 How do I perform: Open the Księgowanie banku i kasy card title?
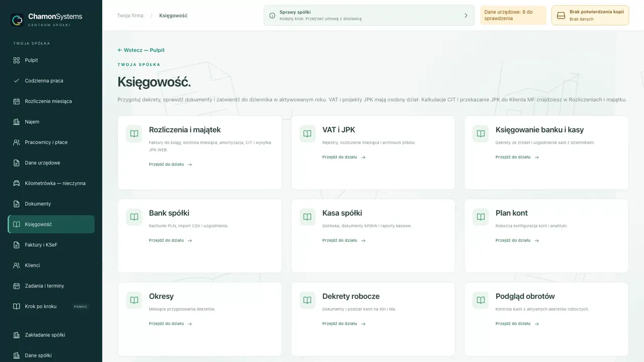pyautogui.click(x=540, y=130)
